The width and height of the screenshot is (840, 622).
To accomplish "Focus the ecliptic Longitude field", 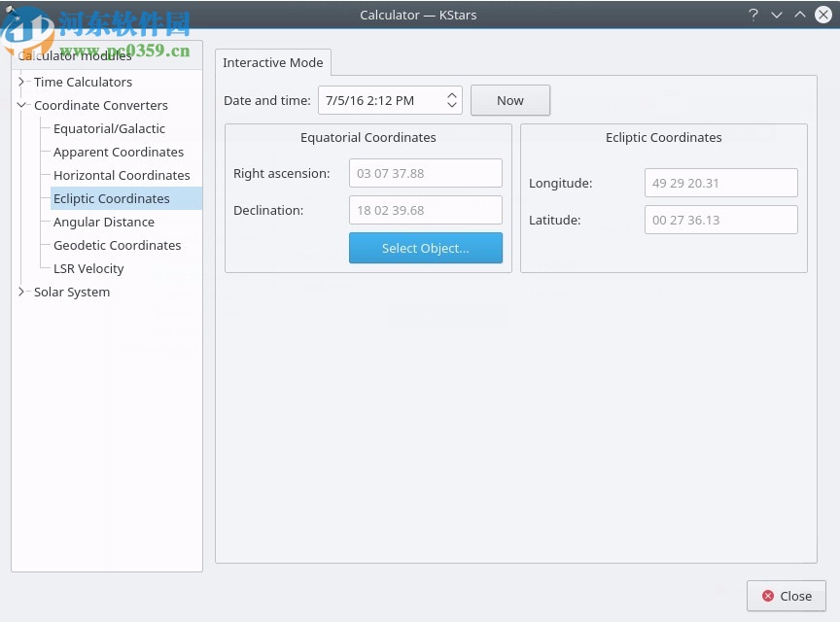I will click(x=720, y=183).
